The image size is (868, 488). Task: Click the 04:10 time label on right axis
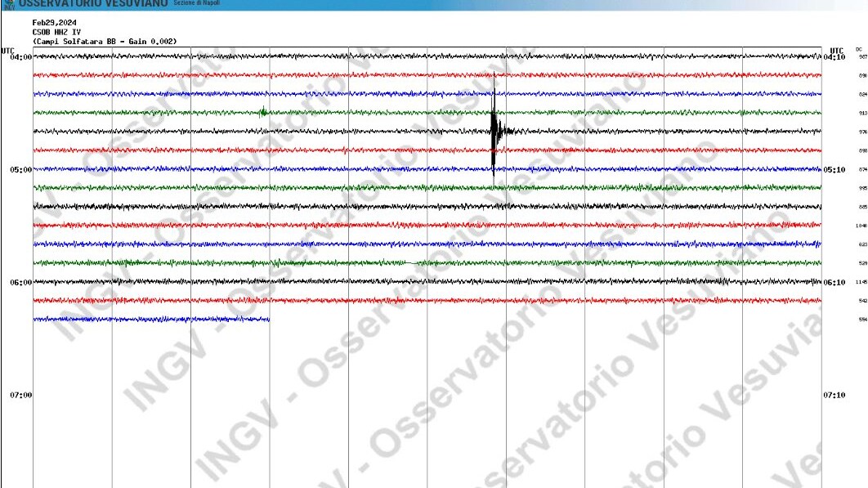point(834,57)
